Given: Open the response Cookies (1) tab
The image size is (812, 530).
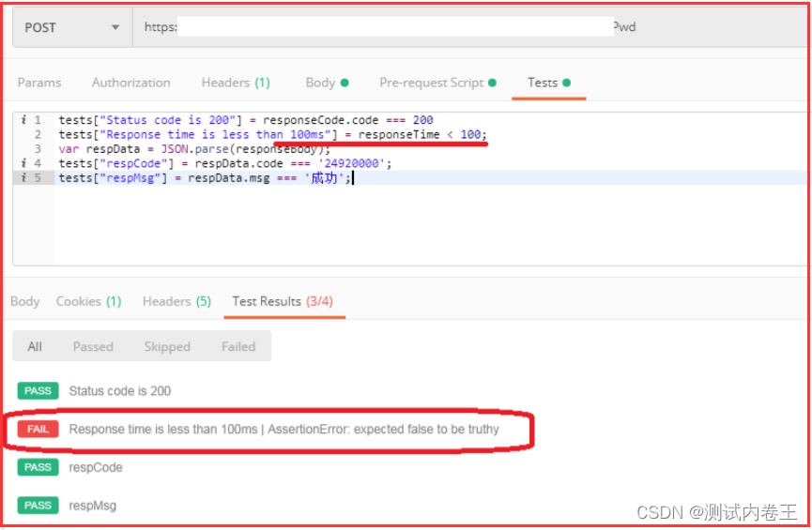Looking at the screenshot, I should pyautogui.click(x=88, y=301).
